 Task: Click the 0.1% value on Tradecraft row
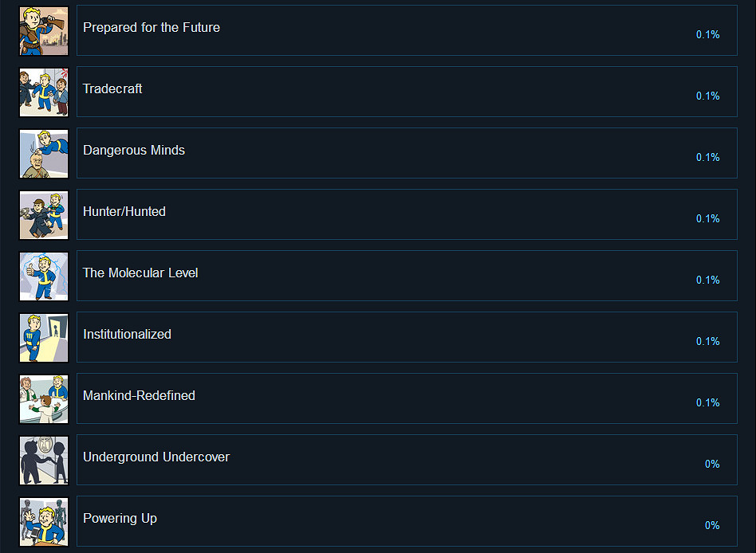[x=707, y=96]
